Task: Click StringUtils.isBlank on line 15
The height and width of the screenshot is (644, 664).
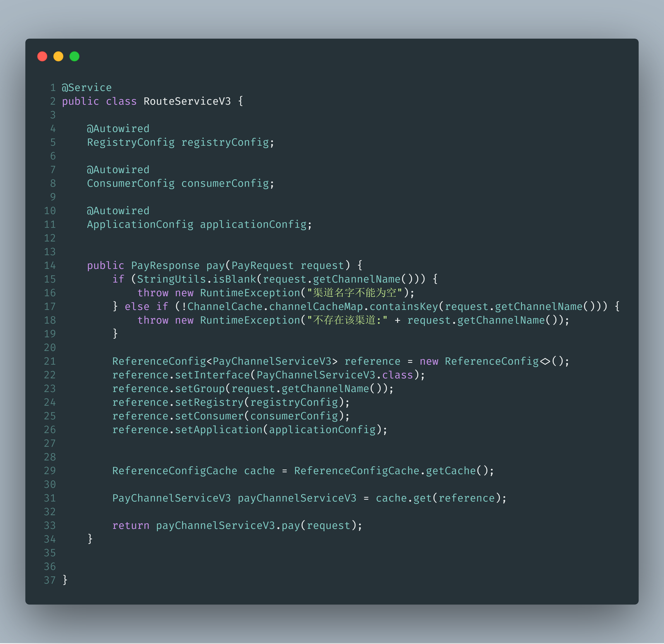Action: 197,279
